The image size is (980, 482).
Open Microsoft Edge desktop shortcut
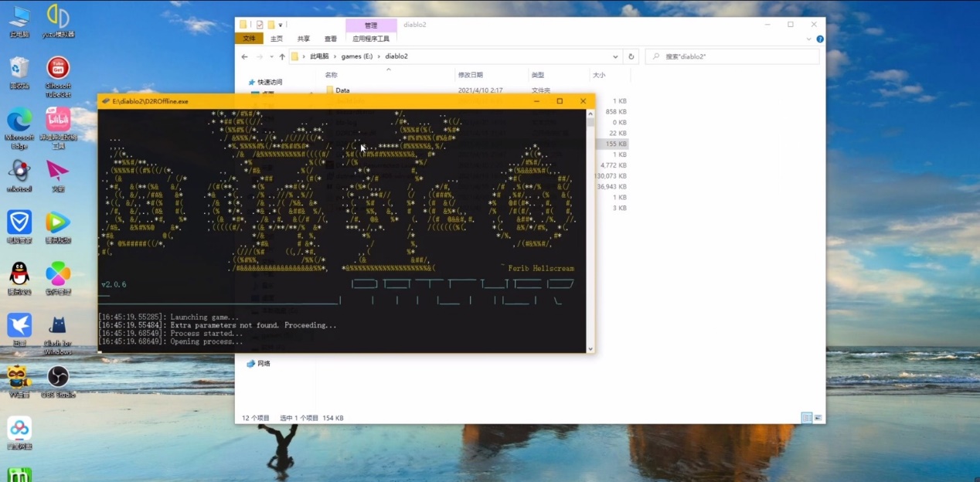pyautogui.click(x=19, y=128)
